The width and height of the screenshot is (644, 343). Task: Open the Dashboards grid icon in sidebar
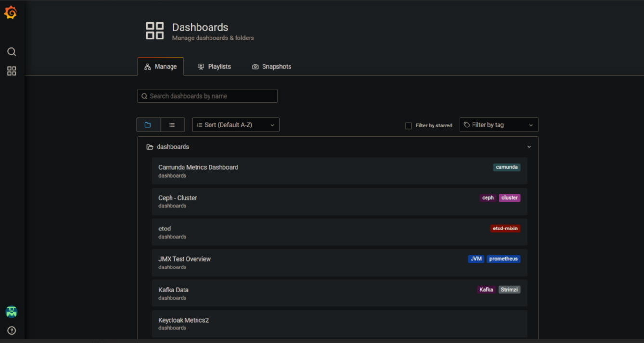coord(12,71)
